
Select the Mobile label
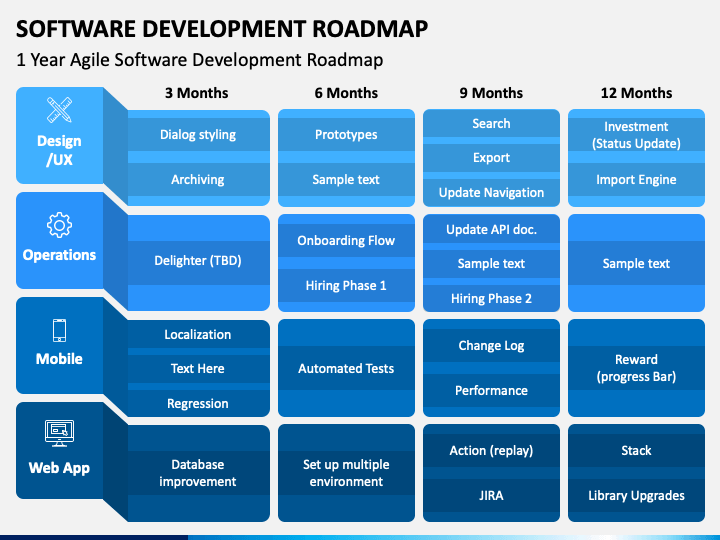click(x=59, y=359)
